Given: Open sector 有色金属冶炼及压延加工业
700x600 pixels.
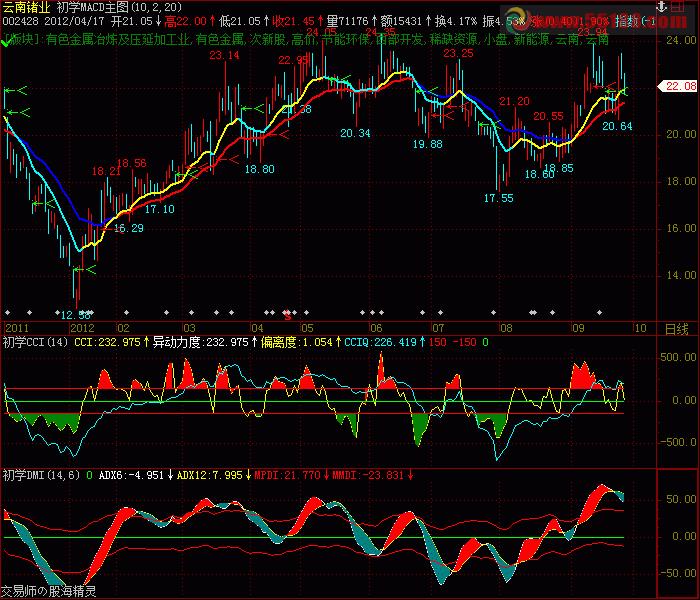Looking at the screenshot, I should coord(118,40).
